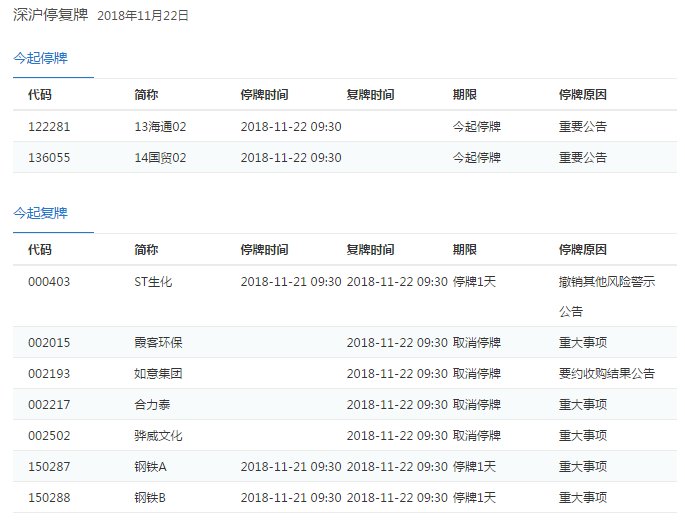This screenshot has width=685, height=524.
Task: Click stock code 002502
Action: click(49, 436)
